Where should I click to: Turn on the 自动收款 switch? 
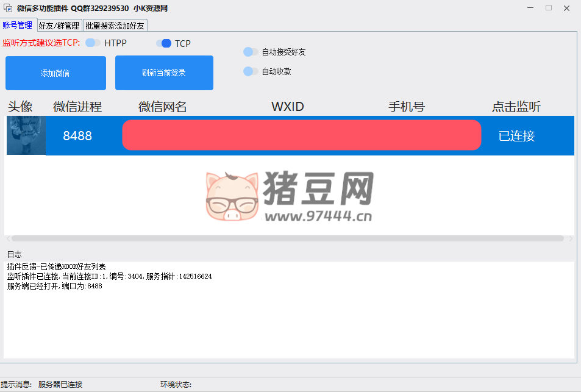tap(251, 71)
